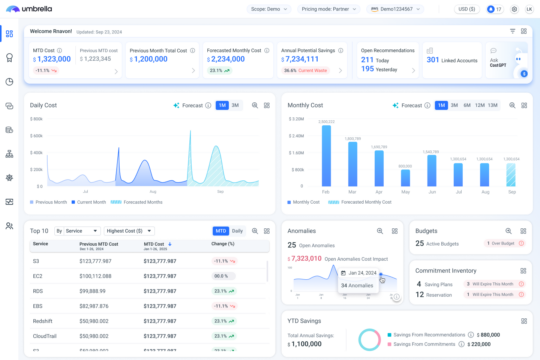
Task: Click the Monthly Cost widget grid icon
Action: pos(524,105)
